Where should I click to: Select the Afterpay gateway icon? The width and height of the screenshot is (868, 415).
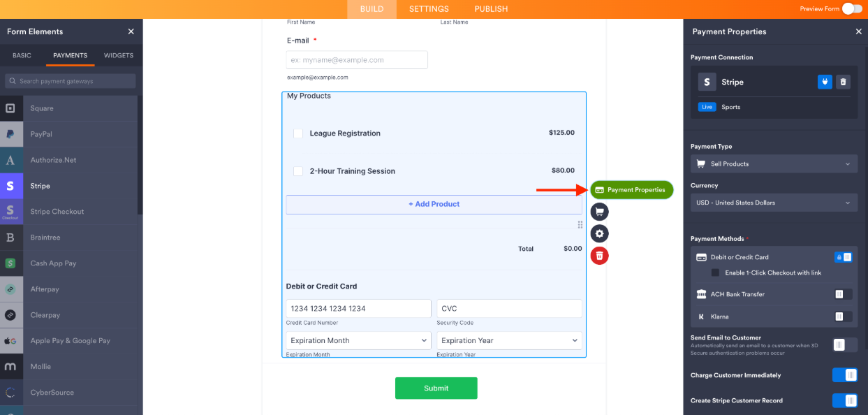10,289
